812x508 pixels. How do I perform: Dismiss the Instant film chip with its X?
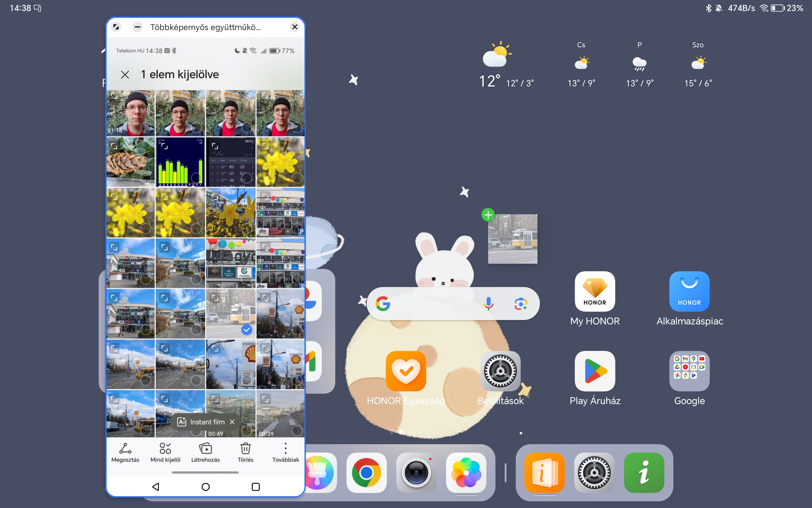232,422
